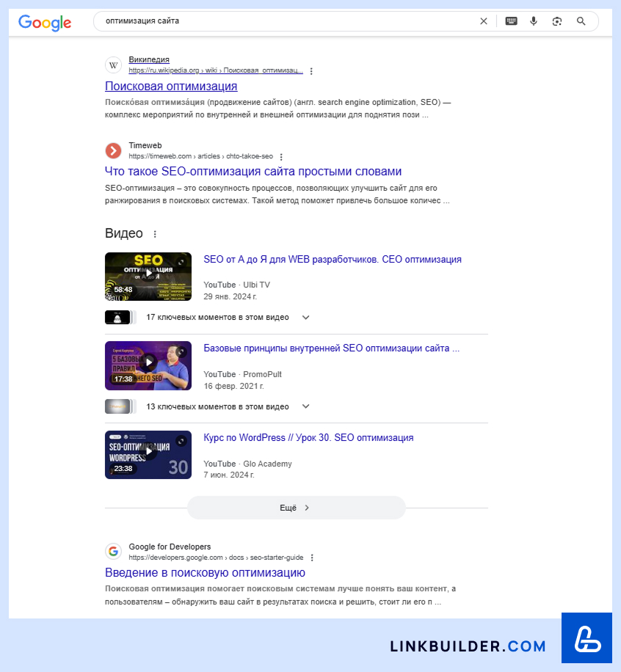Click the date 16 февр. 2021 г.
The height and width of the screenshot is (672, 621).
pos(233,386)
